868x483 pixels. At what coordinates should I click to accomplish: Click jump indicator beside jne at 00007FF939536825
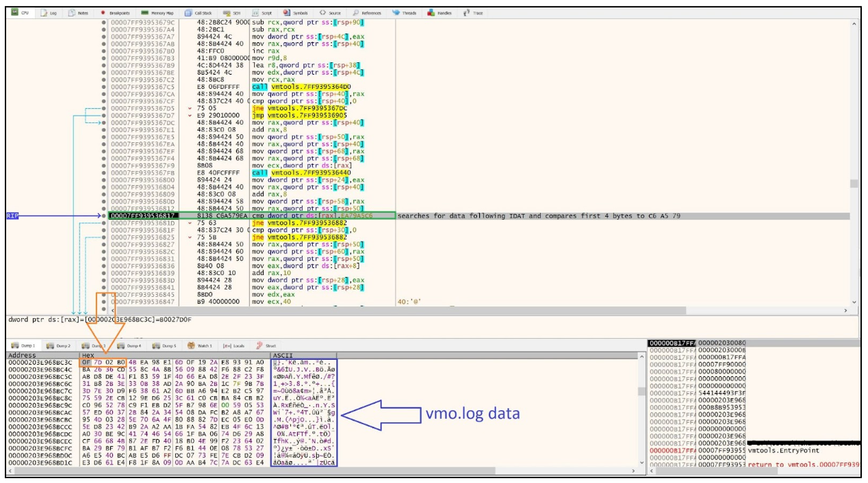[x=190, y=237]
